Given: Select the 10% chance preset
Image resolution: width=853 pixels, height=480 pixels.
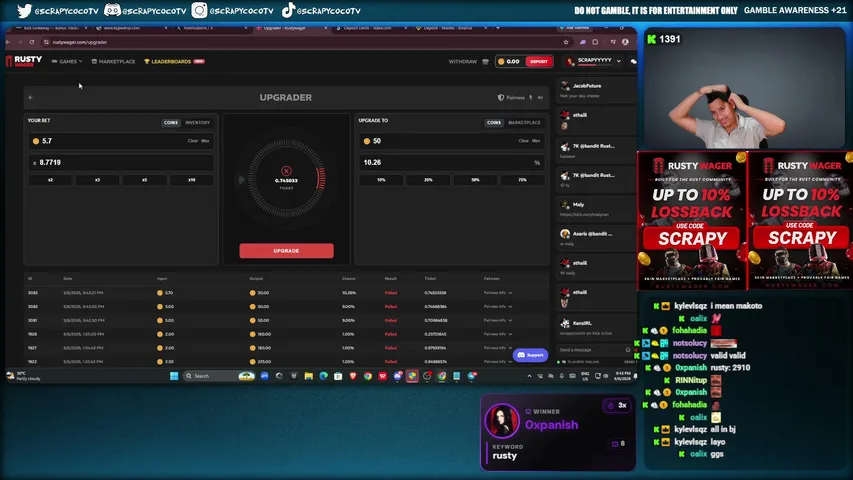Looking at the screenshot, I should click(x=381, y=180).
